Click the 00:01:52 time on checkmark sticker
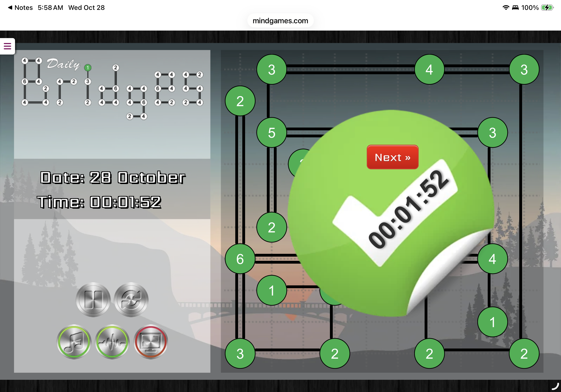Image resolution: width=561 pixels, height=392 pixels. [x=408, y=209]
